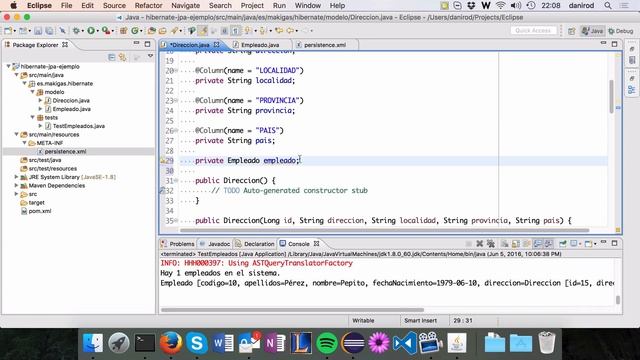The image size is (640, 360).
Task: Click the Open Task folder icon
Action: [162, 31]
